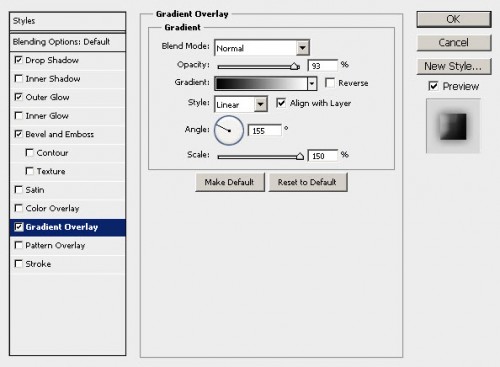This screenshot has width=500, height=367.
Task: Enable the Inner Shadow checkbox
Action: 19,79
